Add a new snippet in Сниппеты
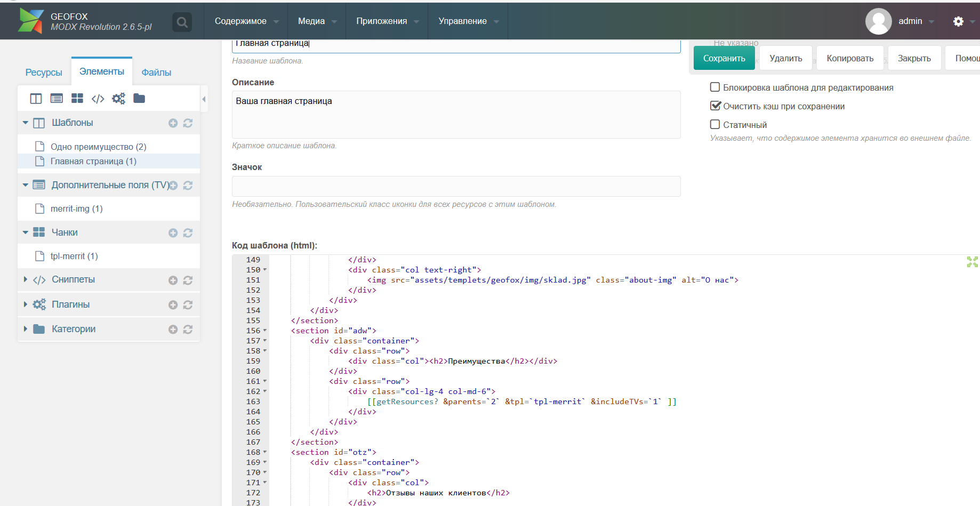This screenshot has height=506, width=980. point(173,280)
